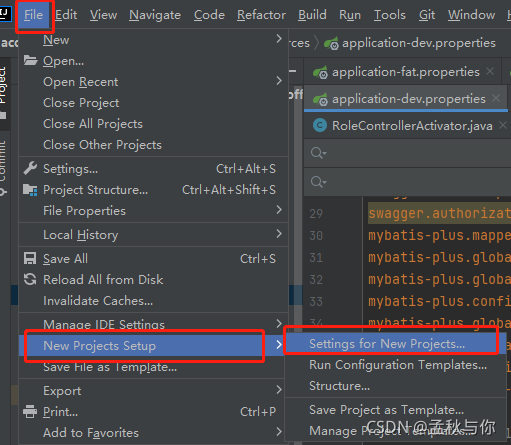This screenshot has width=511, height=445.
Task: Click the swagger.authorizat code line
Action: click(439, 213)
